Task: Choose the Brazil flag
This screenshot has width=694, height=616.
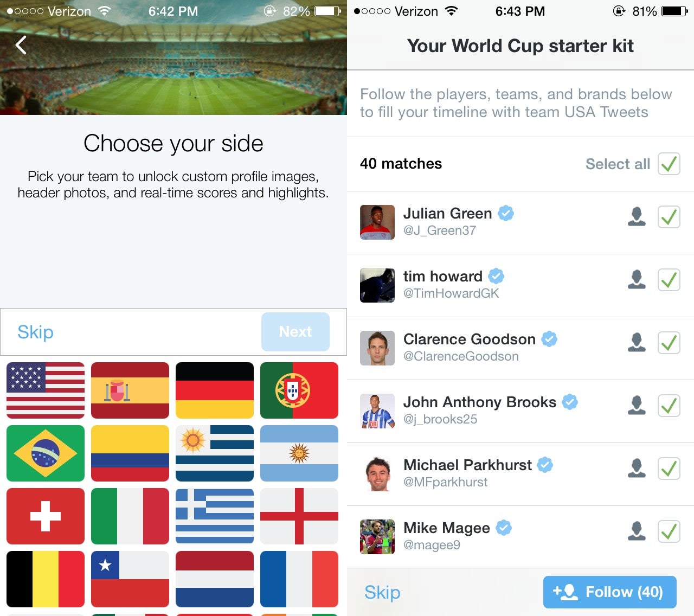Action: point(46,453)
